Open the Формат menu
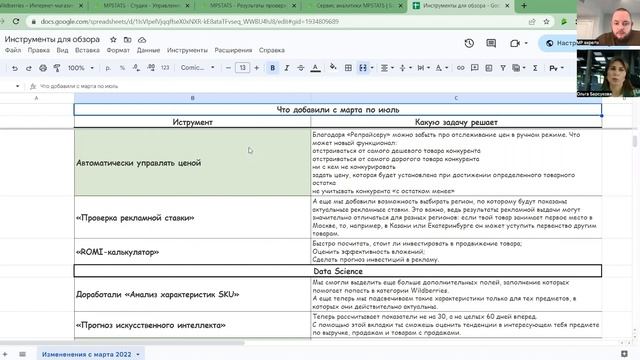Image resolution: width=640 pixels, height=360 pixels. pyautogui.click(x=118, y=50)
